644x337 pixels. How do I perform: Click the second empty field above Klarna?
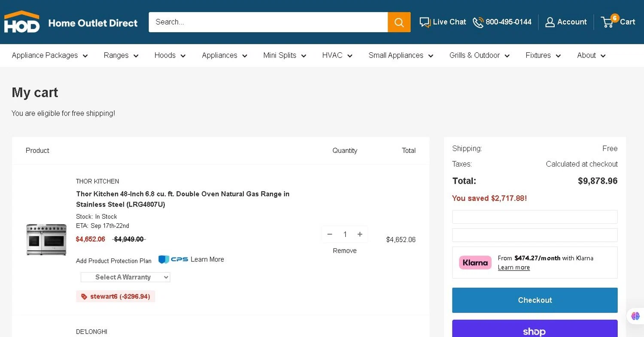535,235
